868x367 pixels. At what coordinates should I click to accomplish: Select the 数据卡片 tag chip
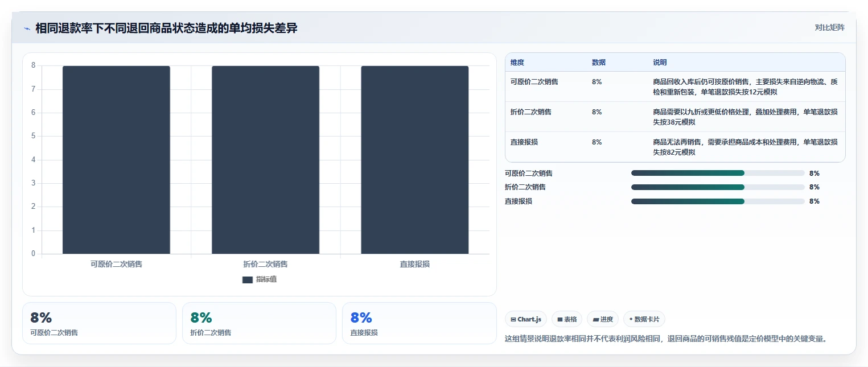pyautogui.click(x=644, y=319)
